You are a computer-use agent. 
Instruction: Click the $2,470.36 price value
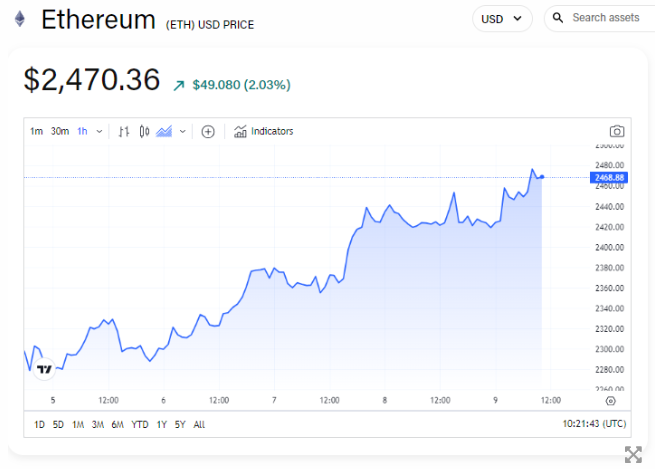91,79
